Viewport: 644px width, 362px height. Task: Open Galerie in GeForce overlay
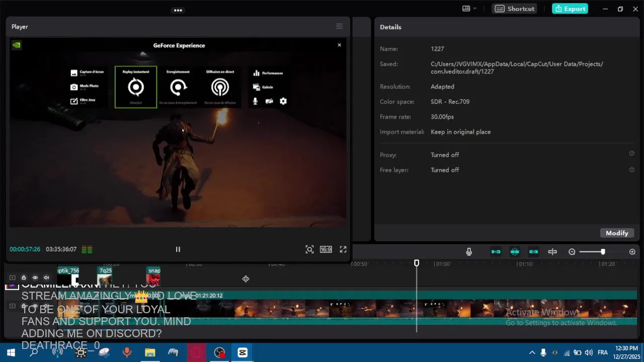(263, 87)
